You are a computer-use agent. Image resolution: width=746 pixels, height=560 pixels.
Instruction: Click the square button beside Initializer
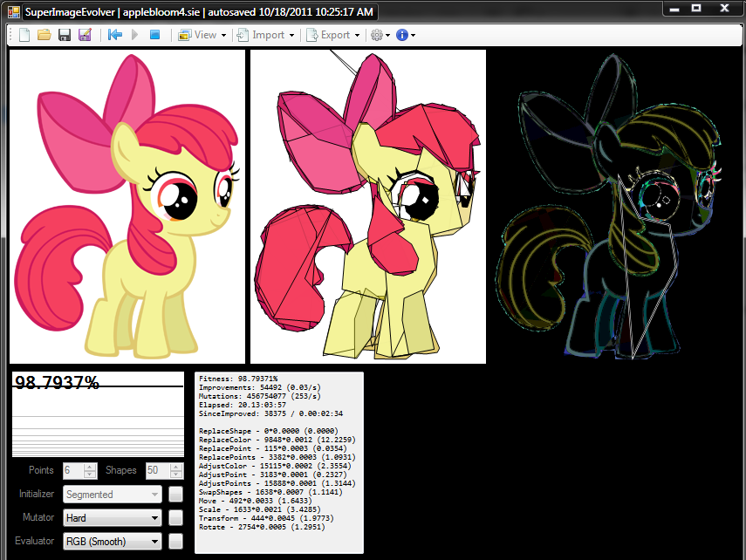175,494
